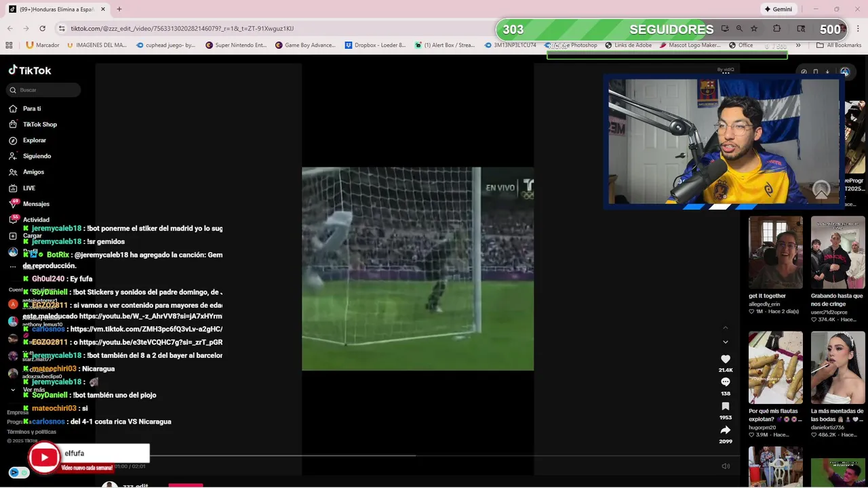Screen dimensions: 868x488
Task: Open the Marcador bookmark
Action: (43, 45)
